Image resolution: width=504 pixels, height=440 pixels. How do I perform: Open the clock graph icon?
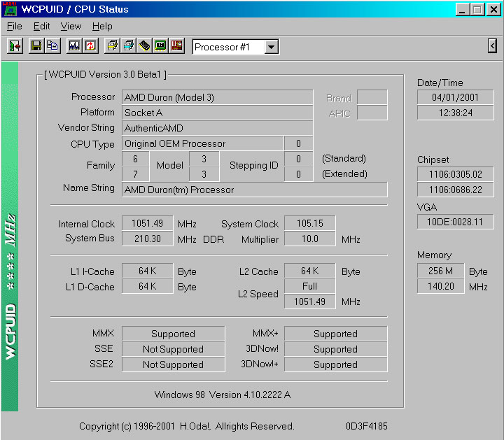[74, 46]
